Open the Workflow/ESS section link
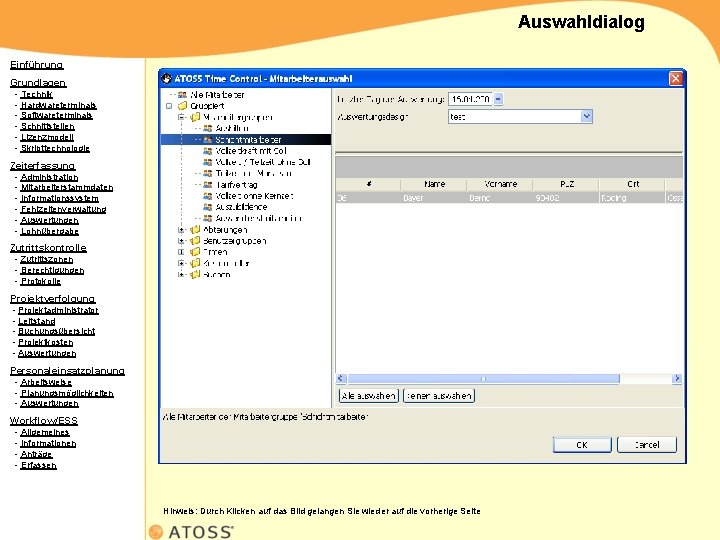Image resolution: width=720 pixels, height=540 pixels. 44,421
